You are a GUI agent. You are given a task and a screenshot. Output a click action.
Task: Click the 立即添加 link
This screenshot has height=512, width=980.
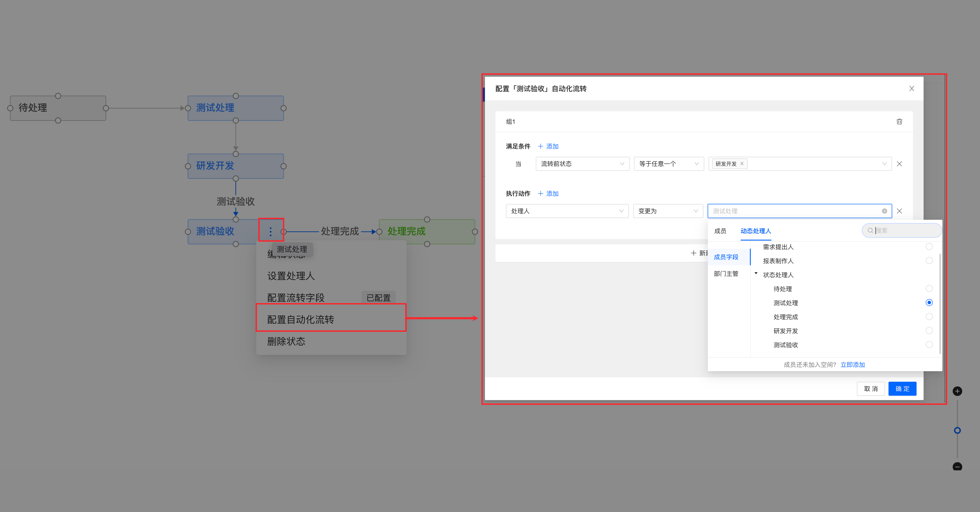click(x=852, y=365)
